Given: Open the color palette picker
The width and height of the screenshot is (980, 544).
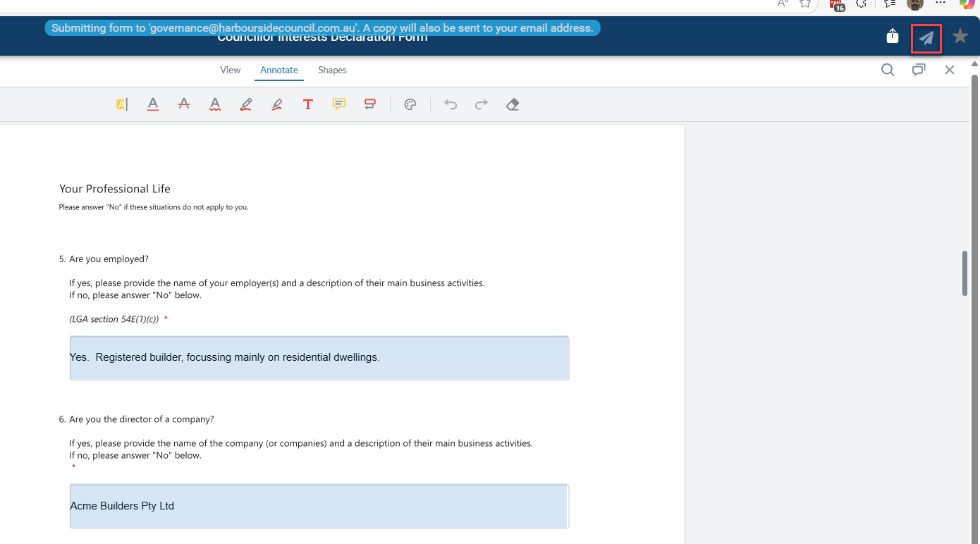Looking at the screenshot, I should point(410,104).
